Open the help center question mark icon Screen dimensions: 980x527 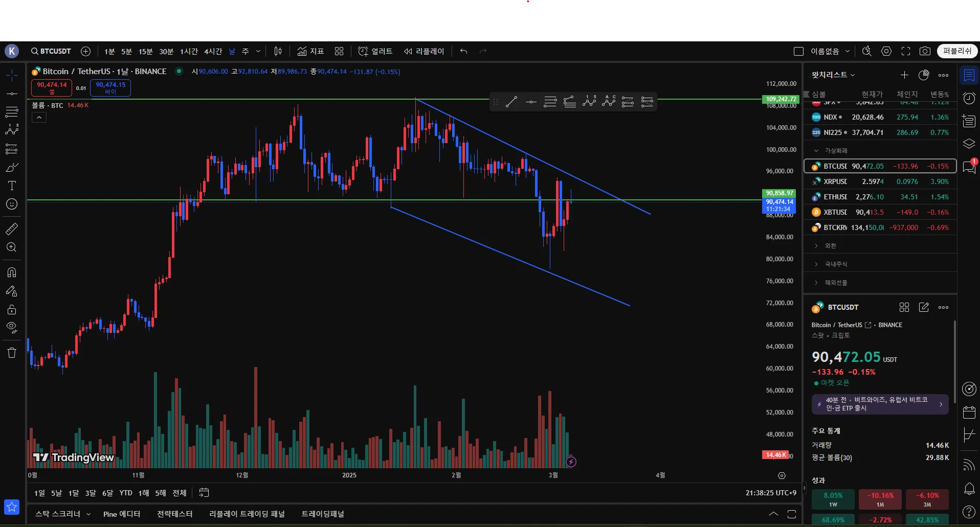pos(969,512)
